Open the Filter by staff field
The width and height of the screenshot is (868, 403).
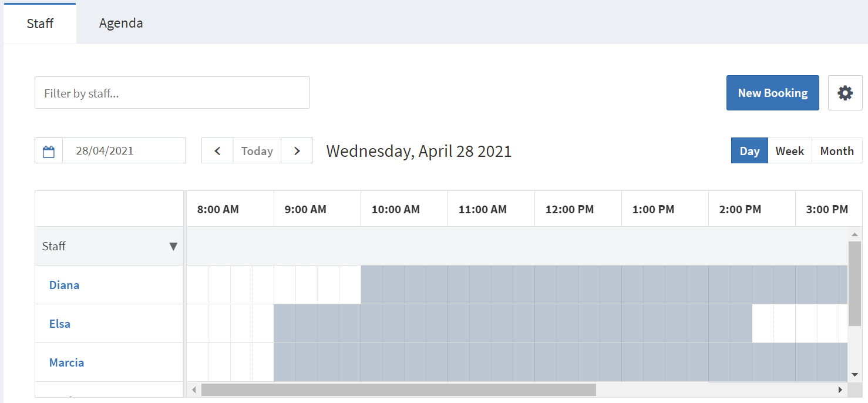click(x=172, y=92)
